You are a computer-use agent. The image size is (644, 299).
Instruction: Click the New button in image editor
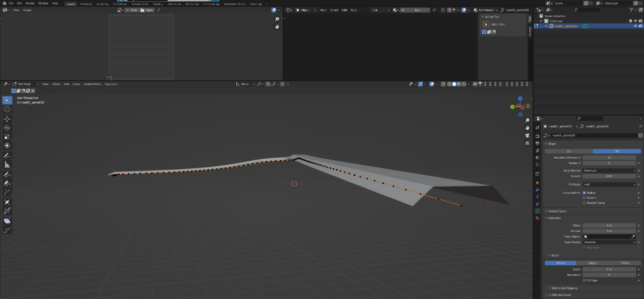[131, 10]
